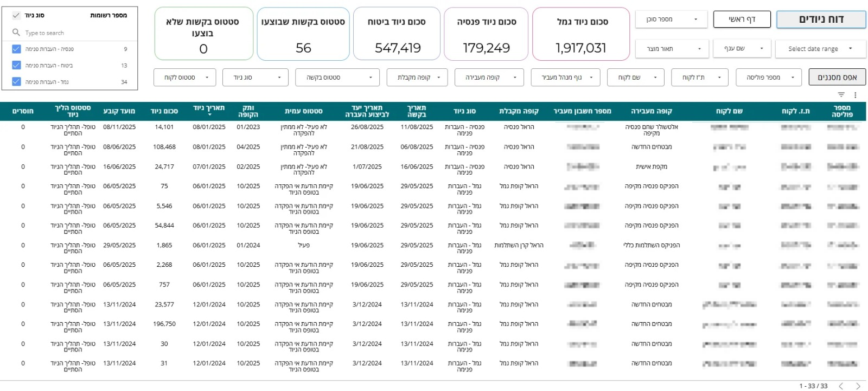
Task: Click the אפס מסננים reset button
Action: (837, 78)
